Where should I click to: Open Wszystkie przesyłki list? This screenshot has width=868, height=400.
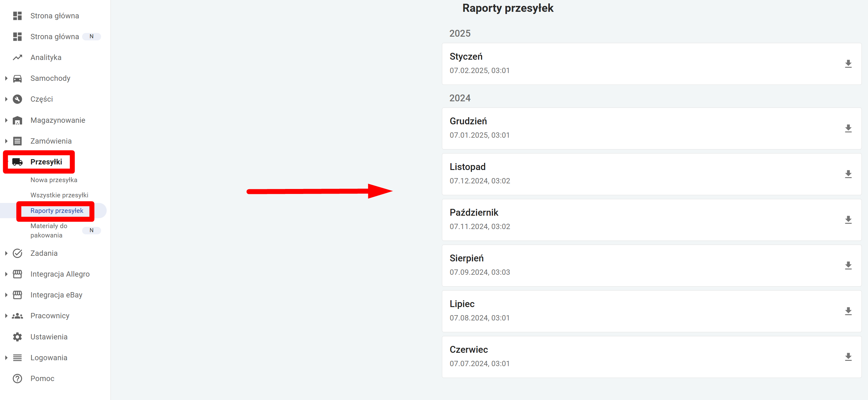pyautogui.click(x=59, y=195)
